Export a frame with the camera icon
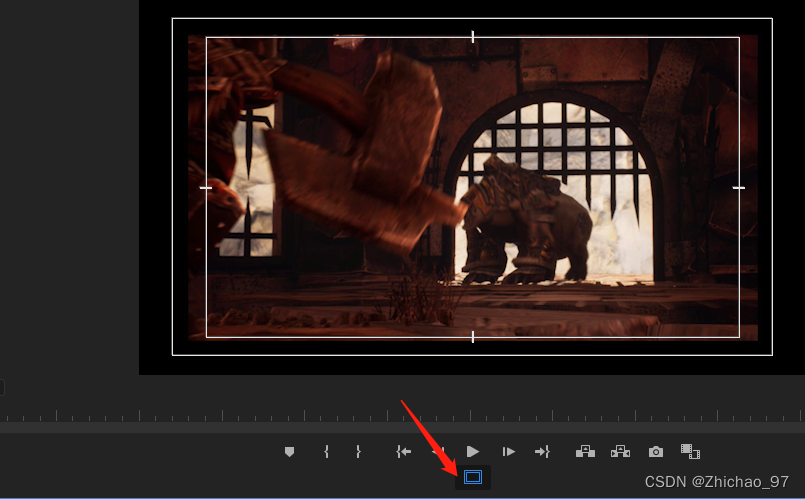Image resolution: width=805 pixels, height=499 pixels. tap(656, 452)
